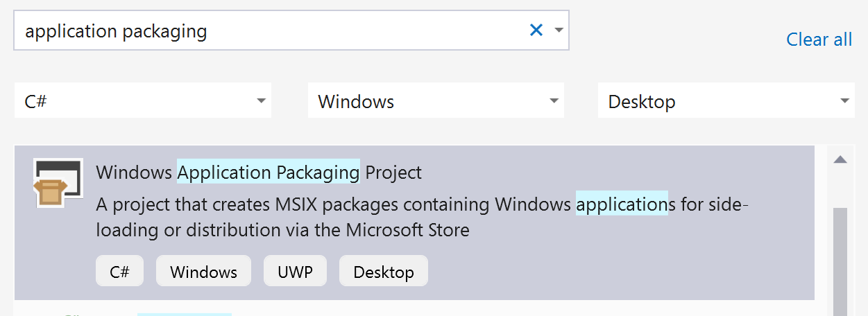
Task: Click the C# tag under the template
Action: pyautogui.click(x=120, y=272)
